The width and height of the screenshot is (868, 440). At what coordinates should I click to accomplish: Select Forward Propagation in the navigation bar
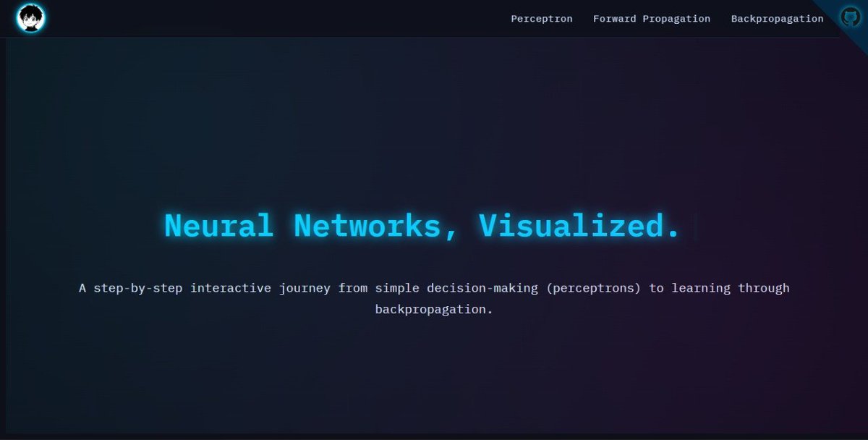[x=652, y=18]
